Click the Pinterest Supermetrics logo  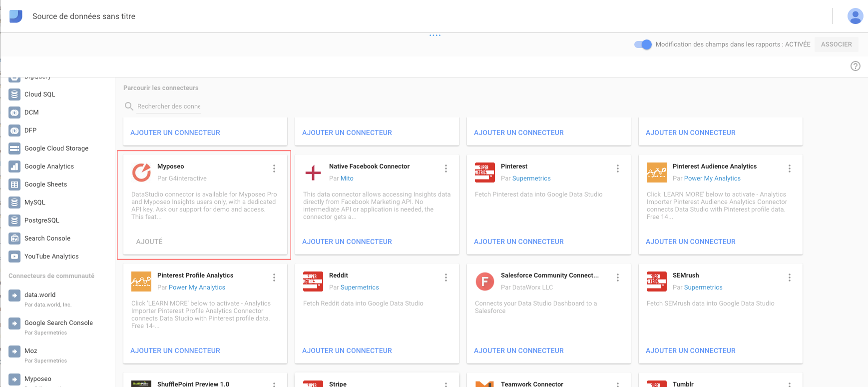pos(485,172)
